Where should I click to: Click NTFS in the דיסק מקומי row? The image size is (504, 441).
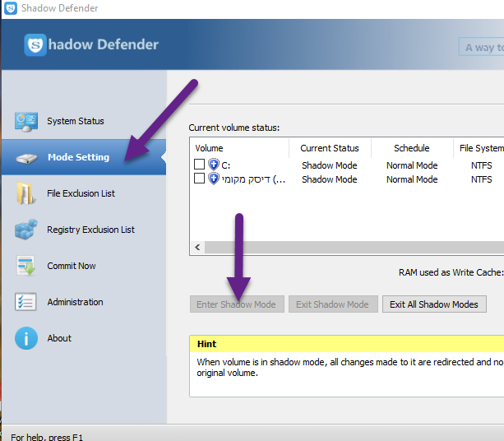pos(482,179)
